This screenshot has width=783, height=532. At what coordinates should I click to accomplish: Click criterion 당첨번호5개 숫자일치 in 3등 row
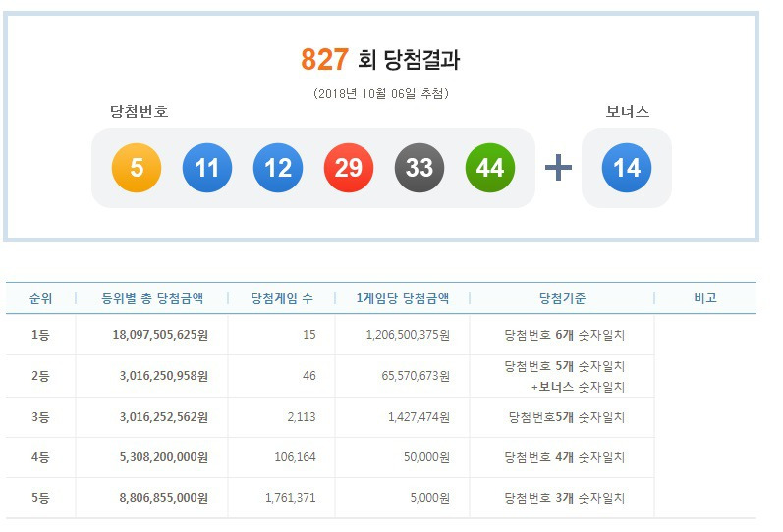[x=566, y=417]
